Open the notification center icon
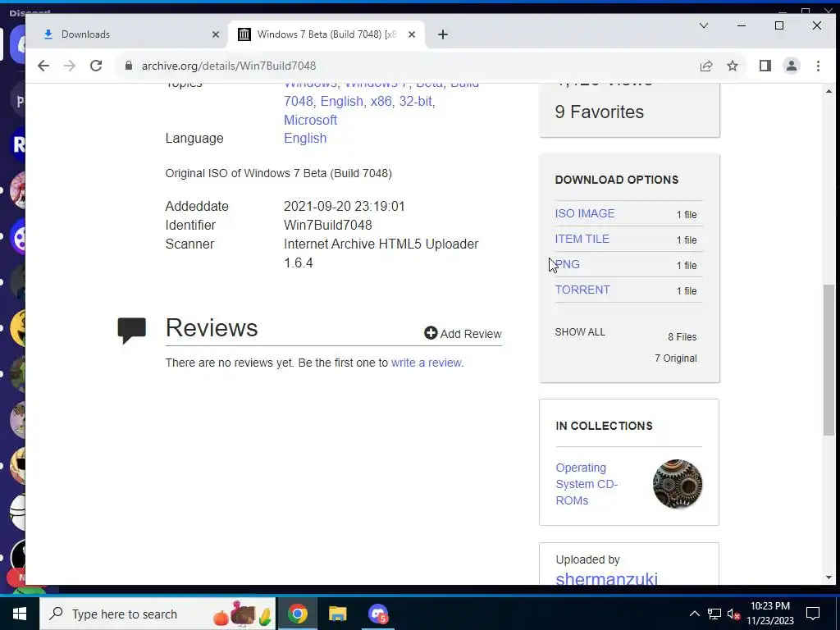Image resolution: width=840 pixels, height=630 pixels. pyautogui.click(x=813, y=614)
